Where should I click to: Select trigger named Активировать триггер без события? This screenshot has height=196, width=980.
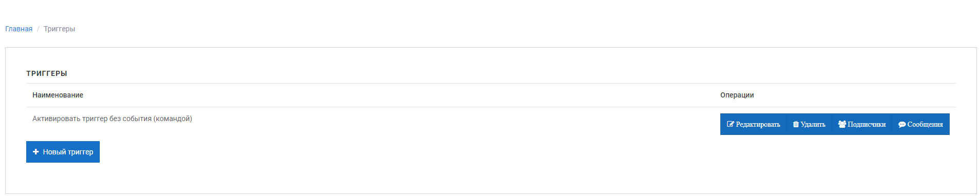(112, 119)
